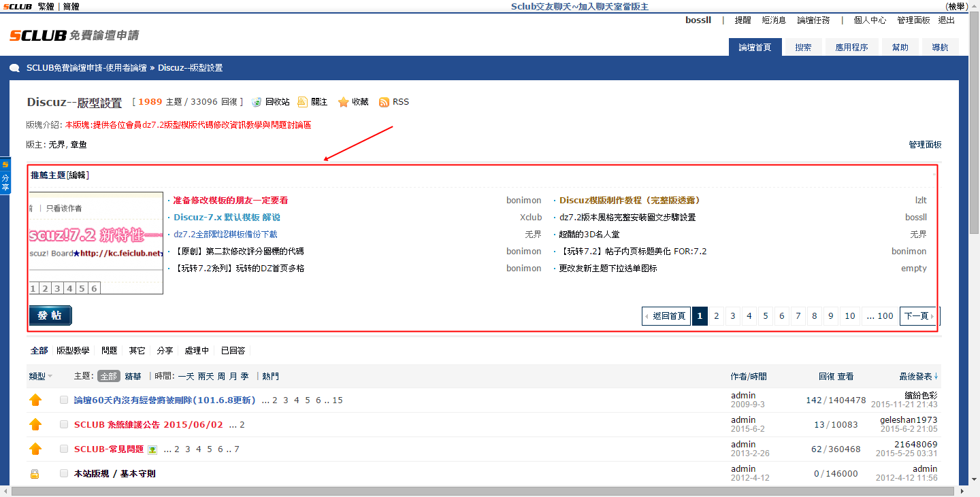The width and height of the screenshot is (980, 497).
Task: Tick checkbox for 論壇60天內沒有經營 thread
Action: coord(64,400)
